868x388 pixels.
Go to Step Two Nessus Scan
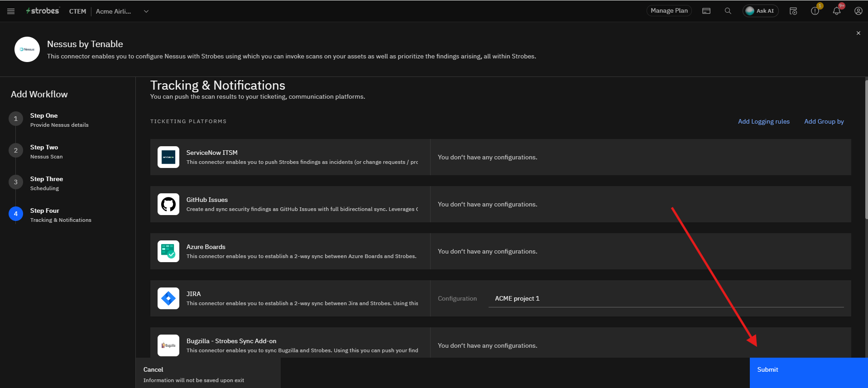[x=47, y=152]
